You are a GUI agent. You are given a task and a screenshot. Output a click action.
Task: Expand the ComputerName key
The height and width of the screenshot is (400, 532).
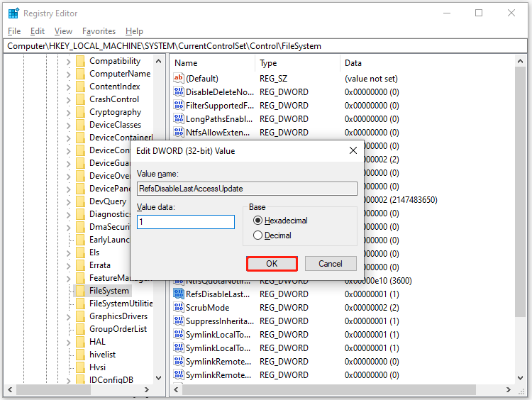69,74
